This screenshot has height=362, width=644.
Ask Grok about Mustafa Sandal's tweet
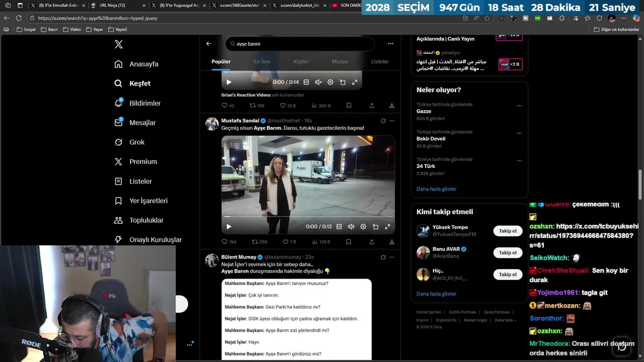(383, 121)
